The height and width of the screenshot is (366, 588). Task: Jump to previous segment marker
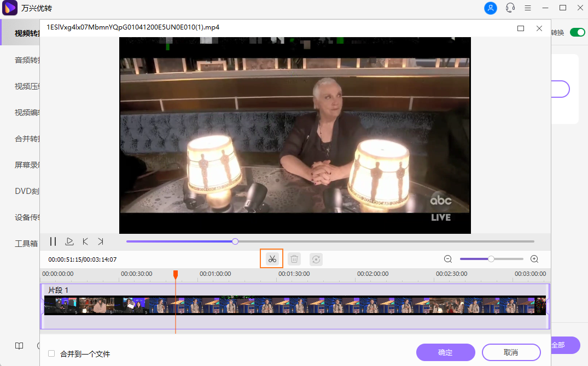(x=85, y=241)
